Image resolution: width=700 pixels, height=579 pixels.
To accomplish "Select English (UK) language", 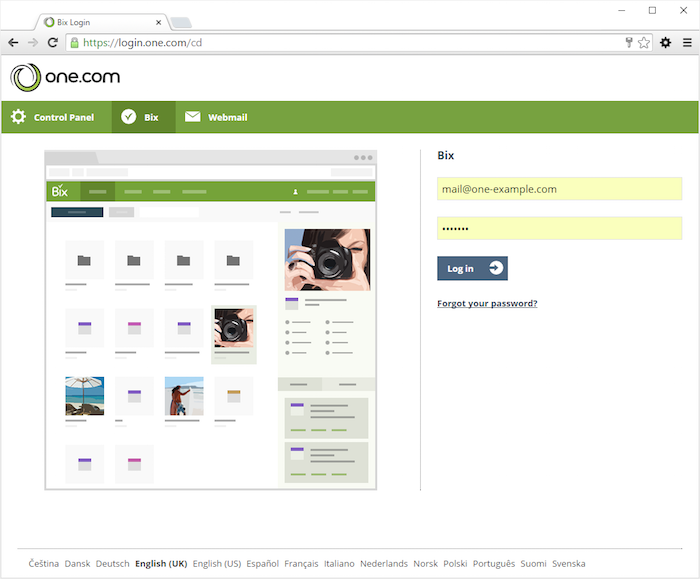I will tap(161, 563).
